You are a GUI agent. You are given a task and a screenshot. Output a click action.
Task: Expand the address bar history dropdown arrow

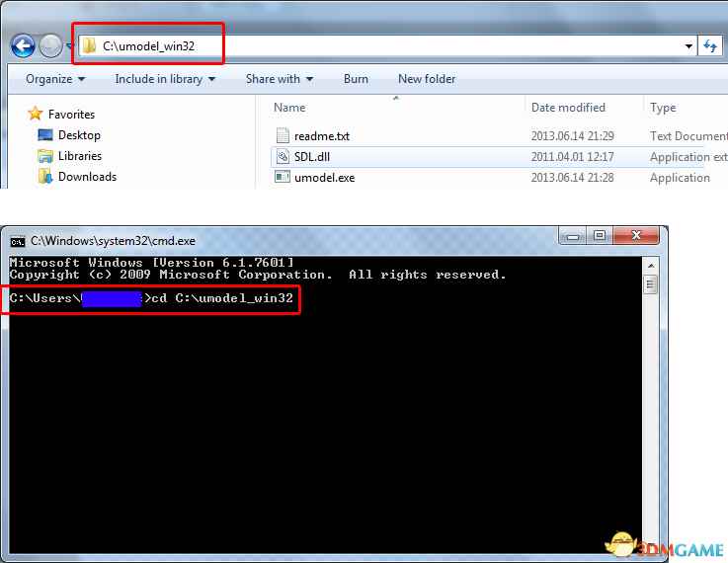pyautogui.click(x=689, y=46)
